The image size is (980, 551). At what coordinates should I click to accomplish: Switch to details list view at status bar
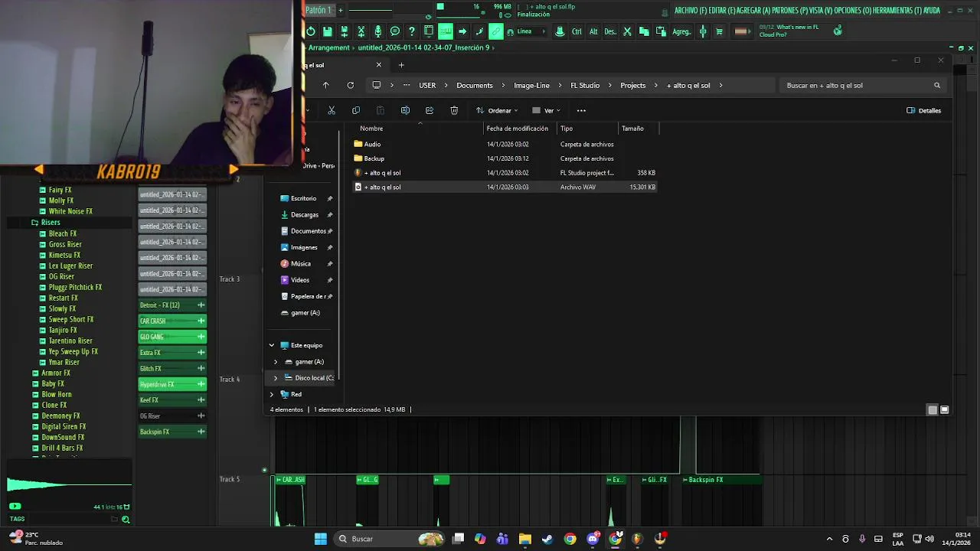932,409
